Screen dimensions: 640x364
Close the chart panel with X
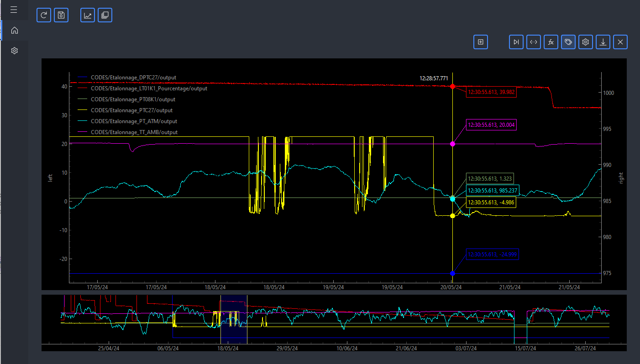click(x=620, y=42)
